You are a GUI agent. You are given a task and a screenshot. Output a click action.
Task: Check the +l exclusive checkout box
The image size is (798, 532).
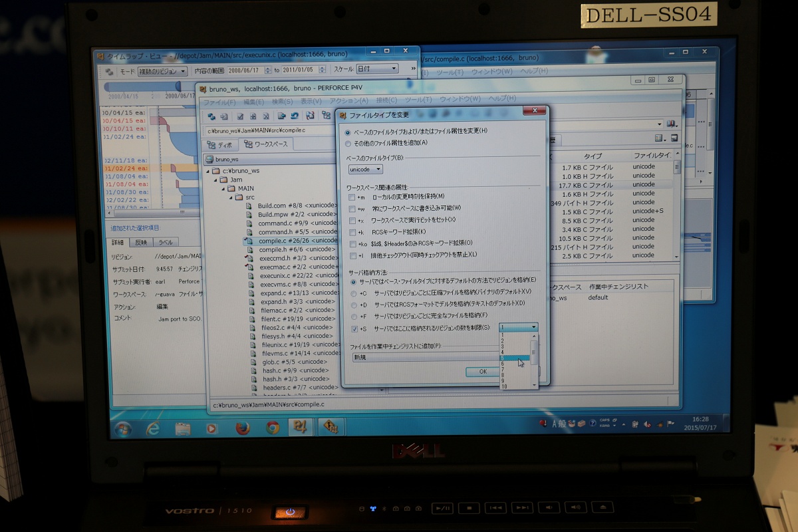pos(352,255)
